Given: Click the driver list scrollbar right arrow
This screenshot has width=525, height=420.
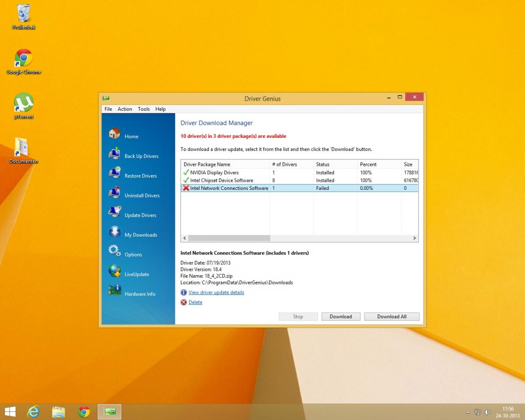Looking at the screenshot, I should (x=415, y=238).
